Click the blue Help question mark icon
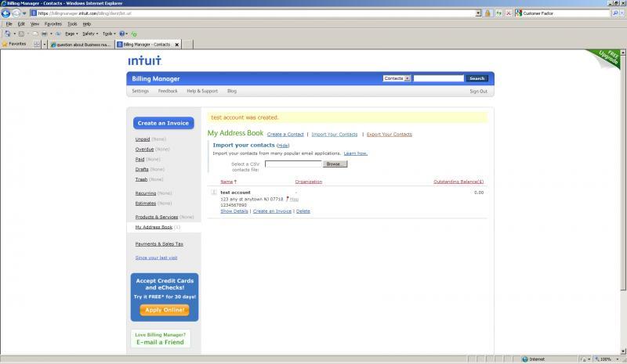 (x=122, y=34)
